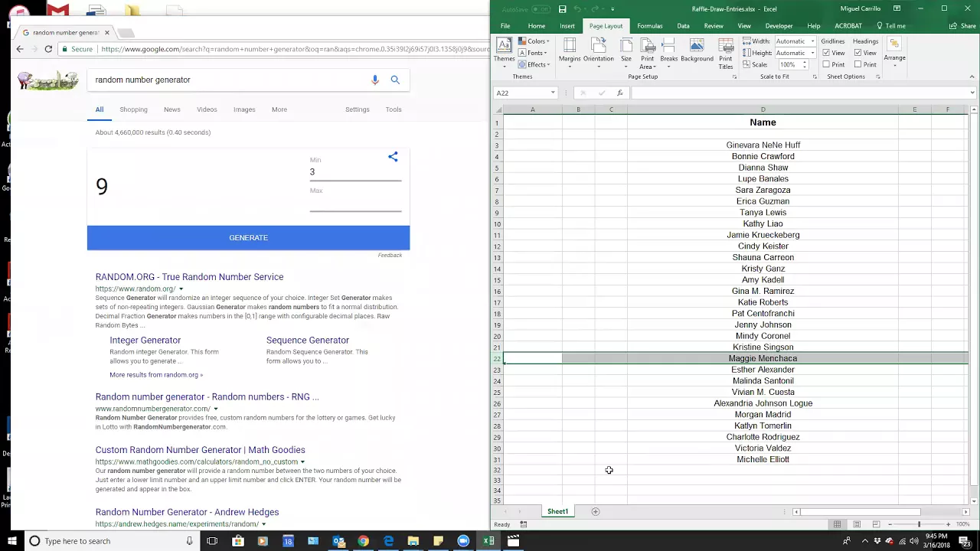Open the theme Effects dropdown
980x551 pixels.
pyautogui.click(x=534, y=65)
